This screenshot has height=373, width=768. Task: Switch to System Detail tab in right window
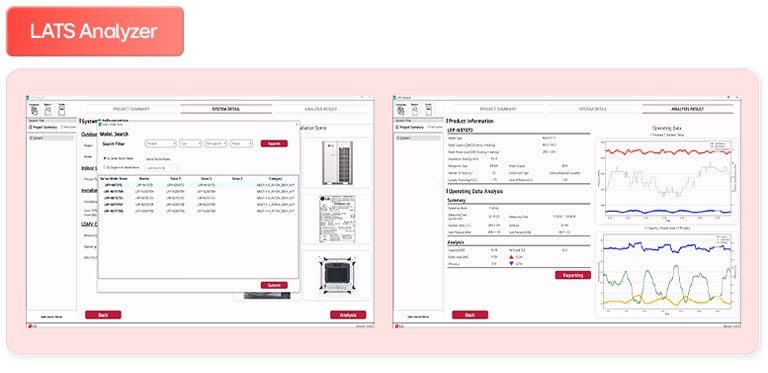pos(593,109)
